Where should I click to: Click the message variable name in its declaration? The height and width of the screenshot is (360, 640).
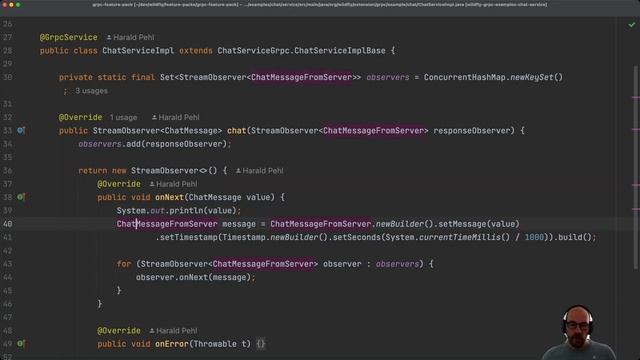coord(239,224)
